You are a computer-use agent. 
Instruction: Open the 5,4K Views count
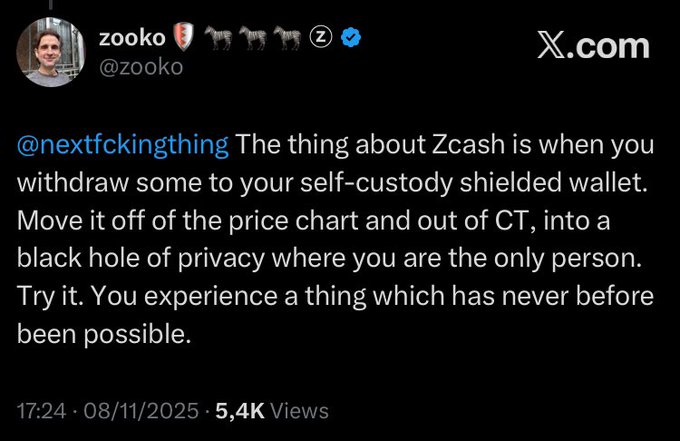(266, 411)
